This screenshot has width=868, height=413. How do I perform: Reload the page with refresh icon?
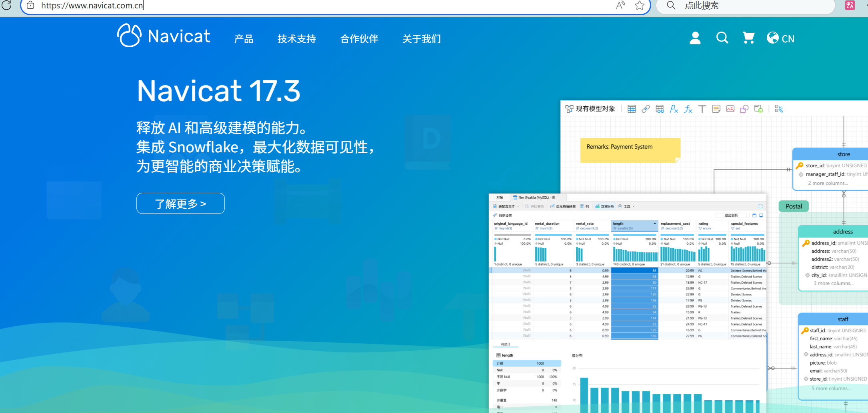click(x=7, y=5)
